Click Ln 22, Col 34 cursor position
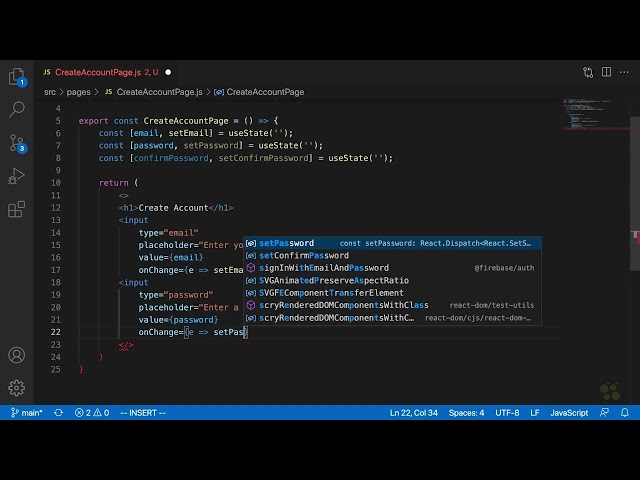640x480 pixels. [x=413, y=413]
